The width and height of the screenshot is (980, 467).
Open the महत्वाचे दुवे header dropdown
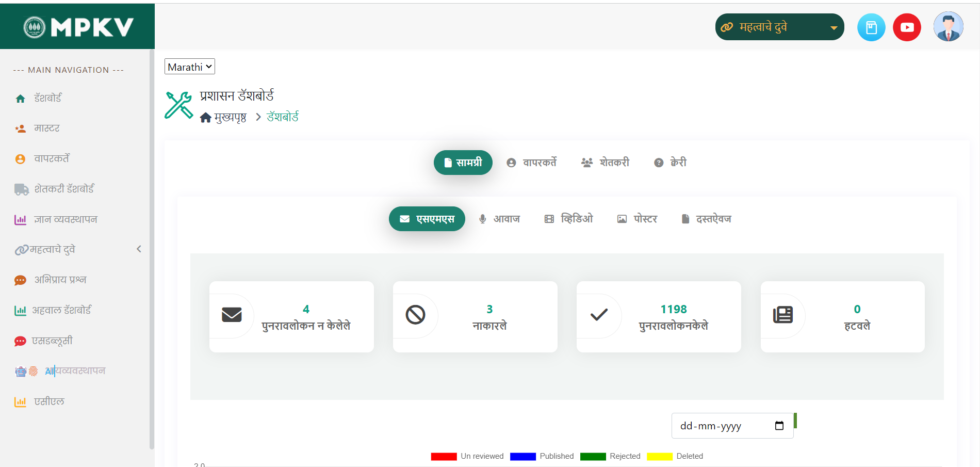(x=779, y=27)
